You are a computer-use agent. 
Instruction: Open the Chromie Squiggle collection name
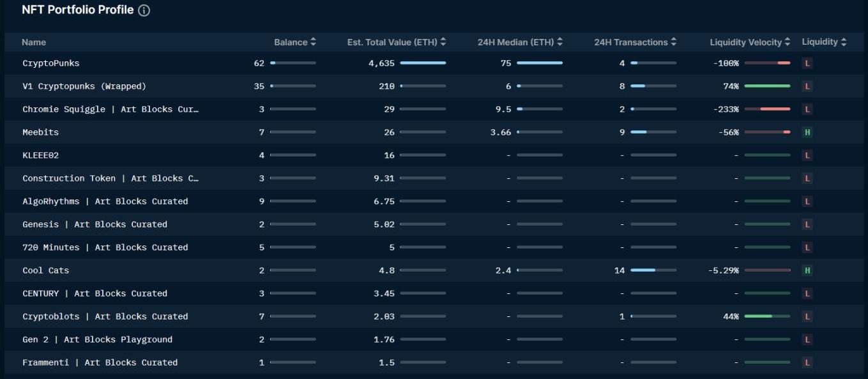tap(110, 109)
